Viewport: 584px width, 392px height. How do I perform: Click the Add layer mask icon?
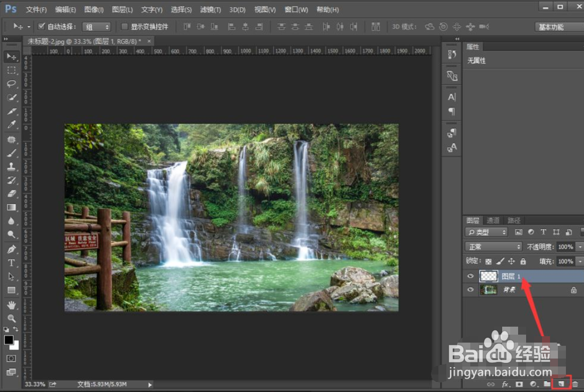(x=519, y=384)
